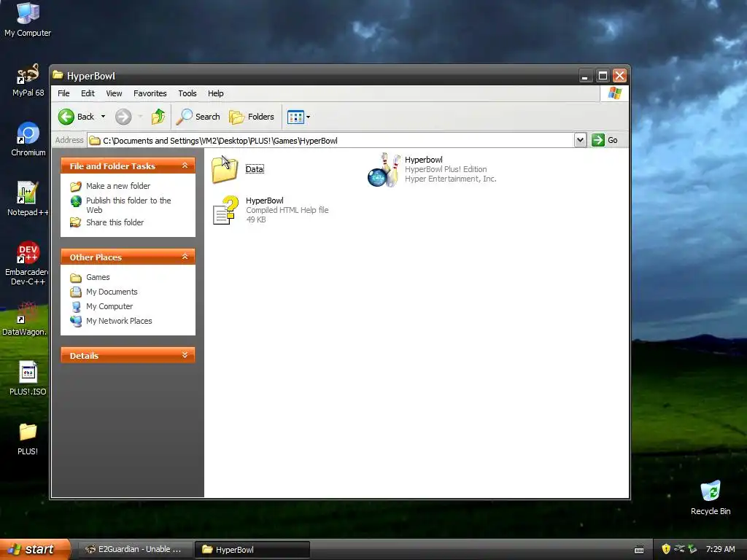Select the Hyperbowl bowling application icon

[x=384, y=169]
